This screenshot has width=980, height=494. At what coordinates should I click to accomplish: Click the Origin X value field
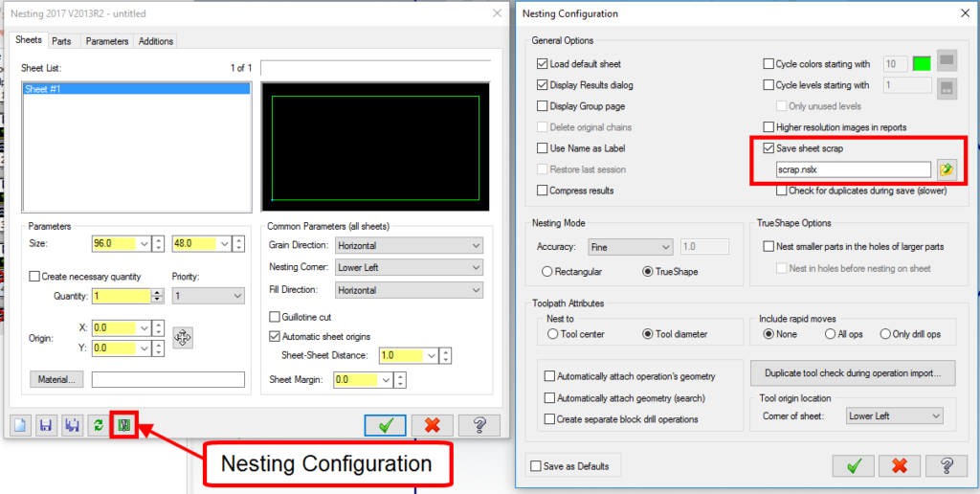115,327
